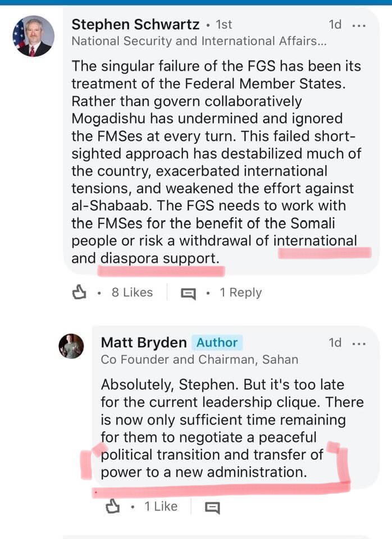Like Stephen Schwartz's comment with thumbs-up icon
The height and width of the screenshot is (539, 392).
[80, 292]
